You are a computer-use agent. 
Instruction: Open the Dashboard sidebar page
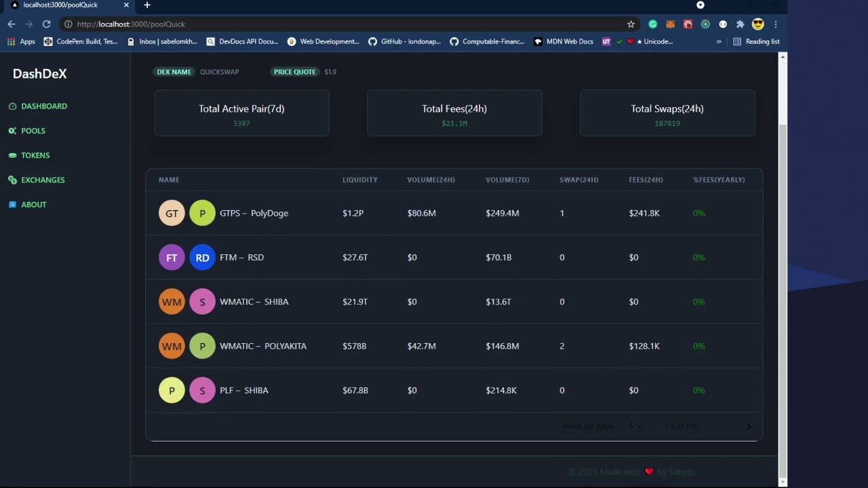[x=44, y=106]
